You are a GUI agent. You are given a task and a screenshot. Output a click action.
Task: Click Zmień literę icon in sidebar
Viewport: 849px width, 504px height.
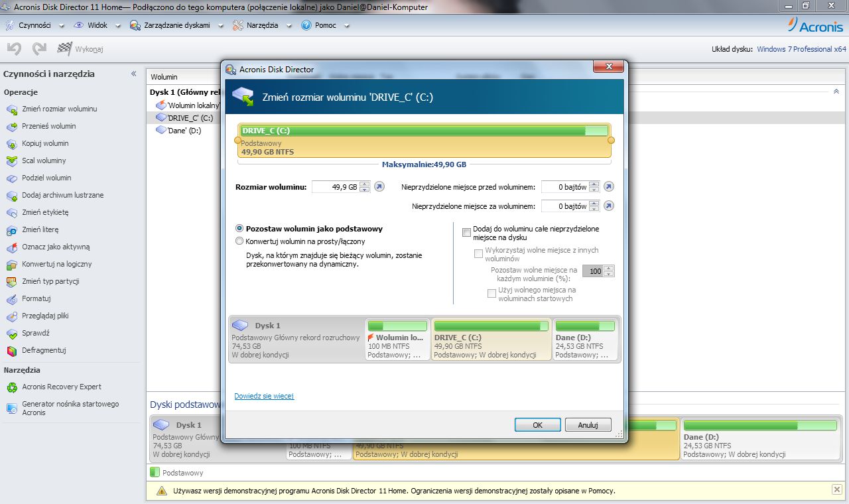pyautogui.click(x=11, y=229)
